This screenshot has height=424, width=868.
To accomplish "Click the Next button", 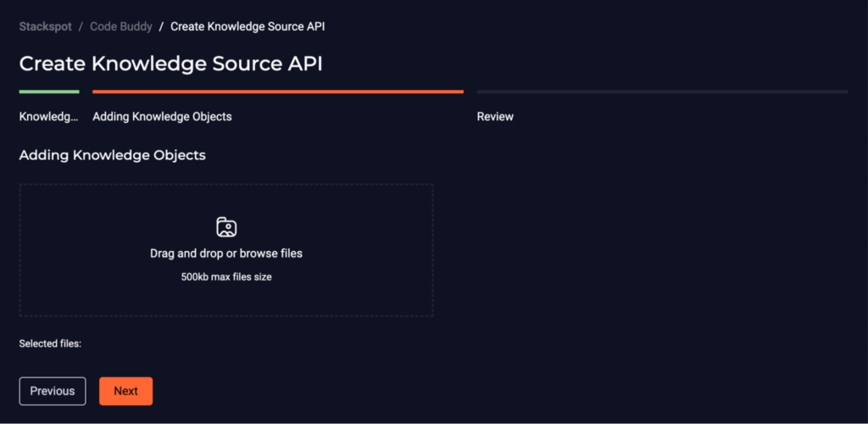I will [x=125, y=391].
